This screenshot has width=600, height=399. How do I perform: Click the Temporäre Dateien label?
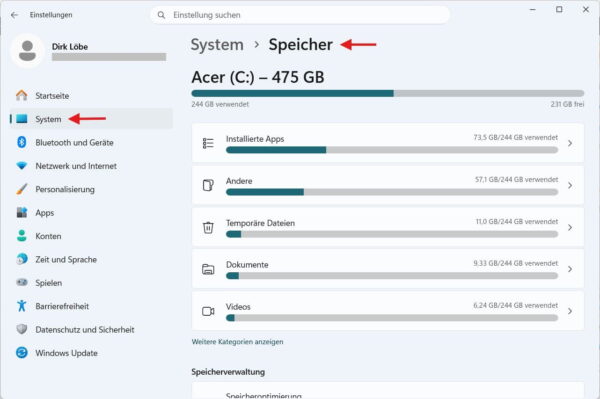click(x=260, y=223)
